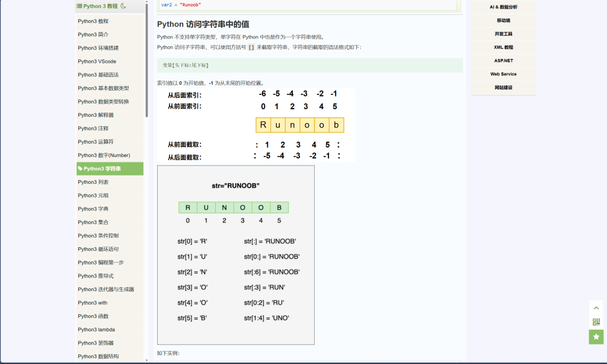The image size is (607, 364).
Task: Click the scroll-to-top arrow icon
Action: 596,308
